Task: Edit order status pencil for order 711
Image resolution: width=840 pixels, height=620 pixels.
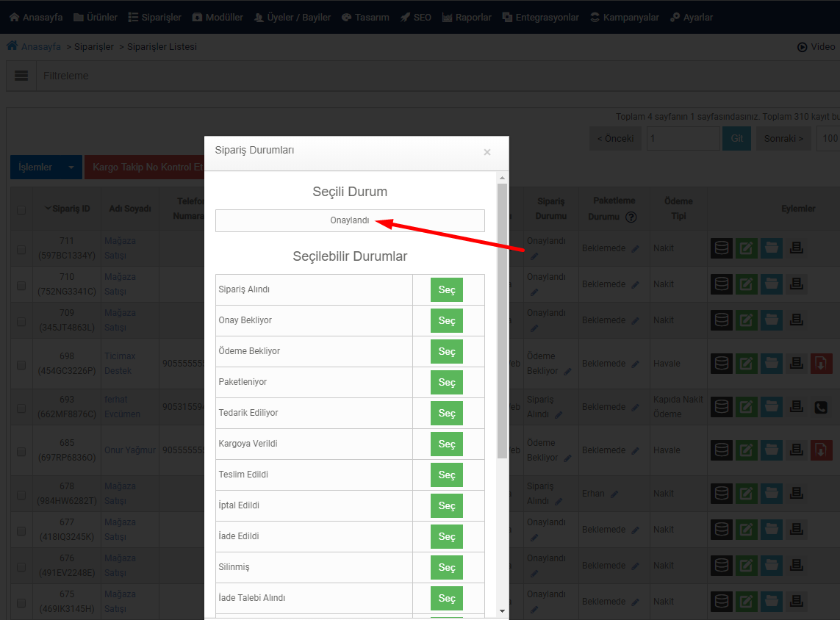Action: (534, 256)
